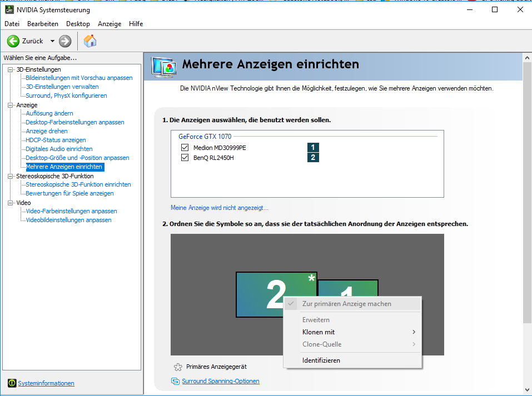Open the Bearbeiten menu
Viewport: 532px width, 396px height.
point(43,24)
